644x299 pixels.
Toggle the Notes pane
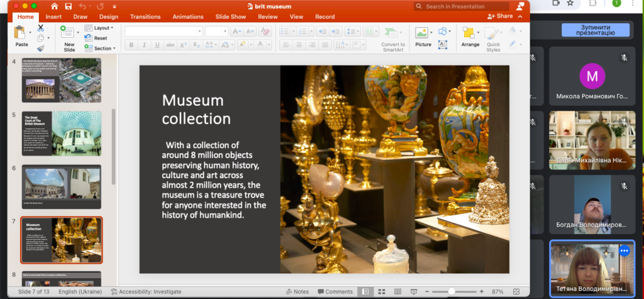point(296,291)
